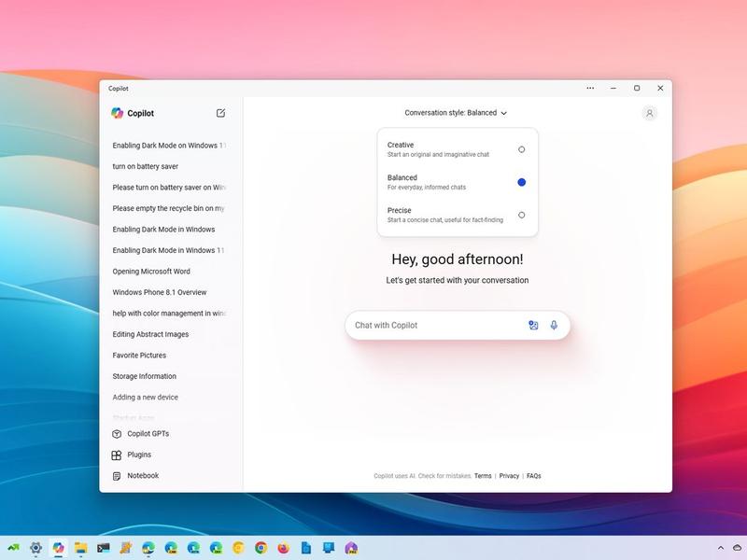Open the FAQs link
This screenshot has height=560, width=747.
(533, 476)
